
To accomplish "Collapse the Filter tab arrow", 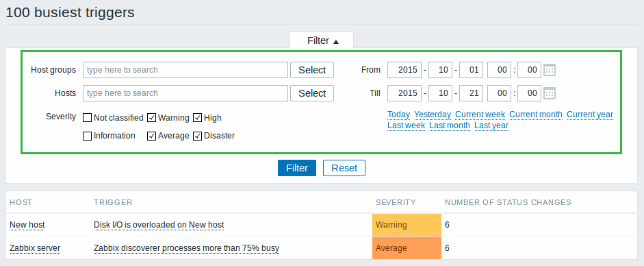I will (336, 42).
